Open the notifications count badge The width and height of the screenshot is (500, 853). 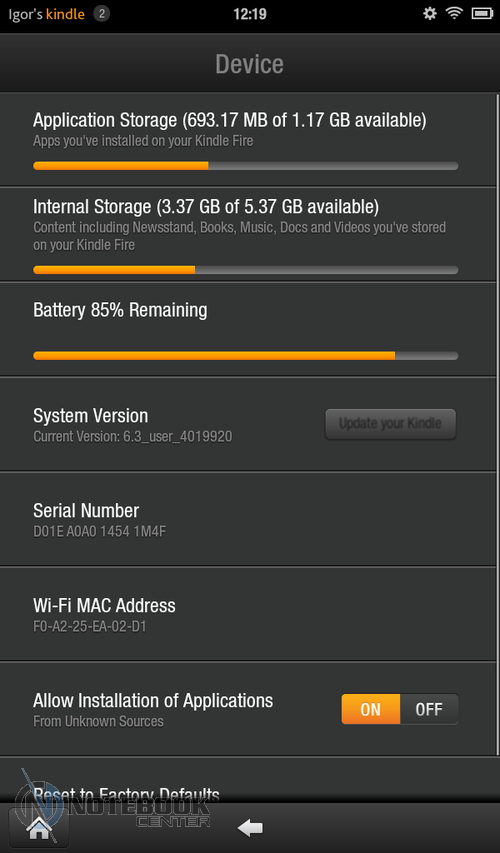click(x=101, y=14)
